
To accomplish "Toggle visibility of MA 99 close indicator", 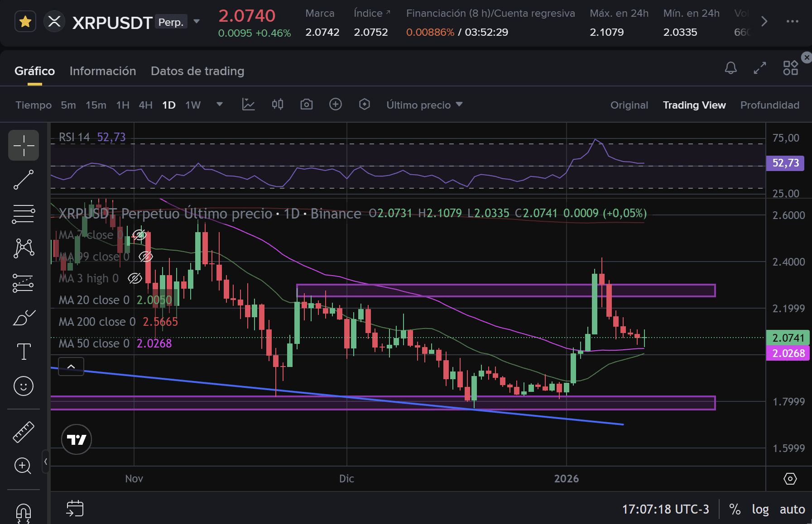I will coord(145,257).
